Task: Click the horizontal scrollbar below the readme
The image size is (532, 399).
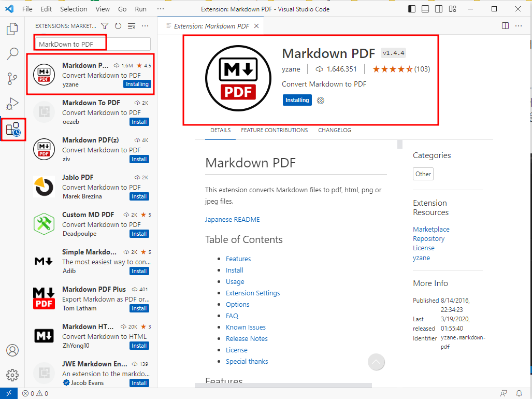Action: point(283,385)
